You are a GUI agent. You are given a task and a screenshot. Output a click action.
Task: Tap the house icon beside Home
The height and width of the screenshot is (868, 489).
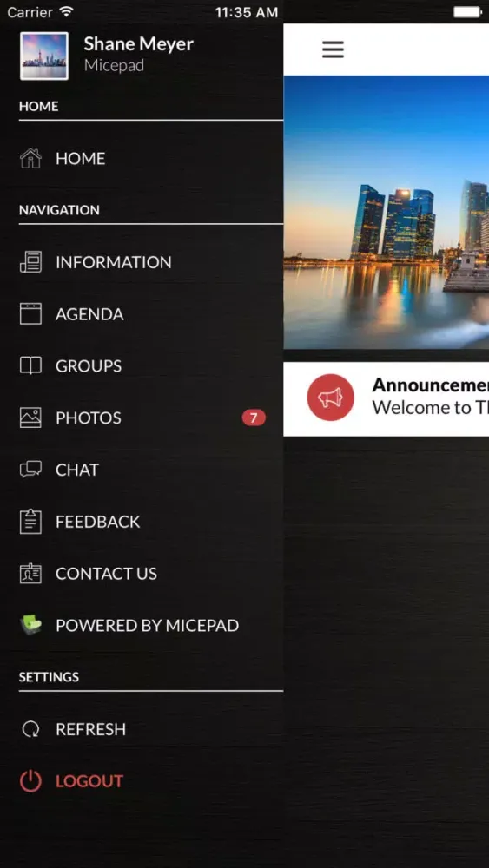30,158
